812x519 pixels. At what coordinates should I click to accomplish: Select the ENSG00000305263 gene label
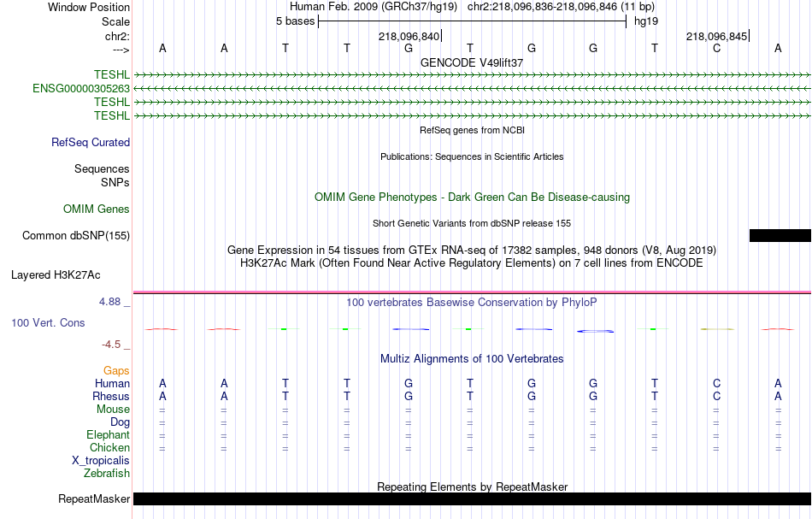[x=81, y=89]
